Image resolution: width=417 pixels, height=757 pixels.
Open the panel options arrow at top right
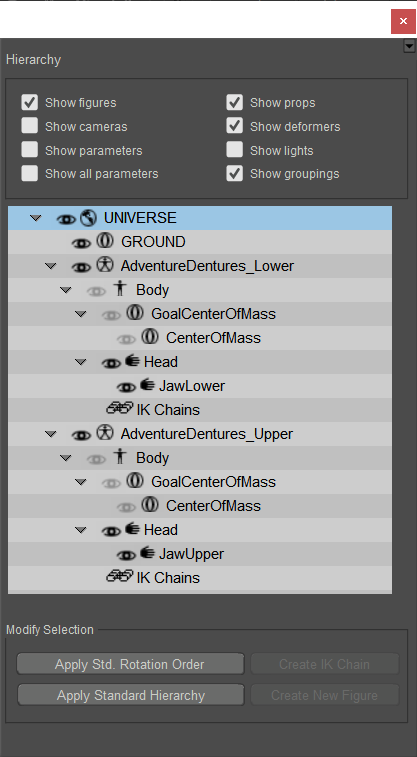pos(409,46)
